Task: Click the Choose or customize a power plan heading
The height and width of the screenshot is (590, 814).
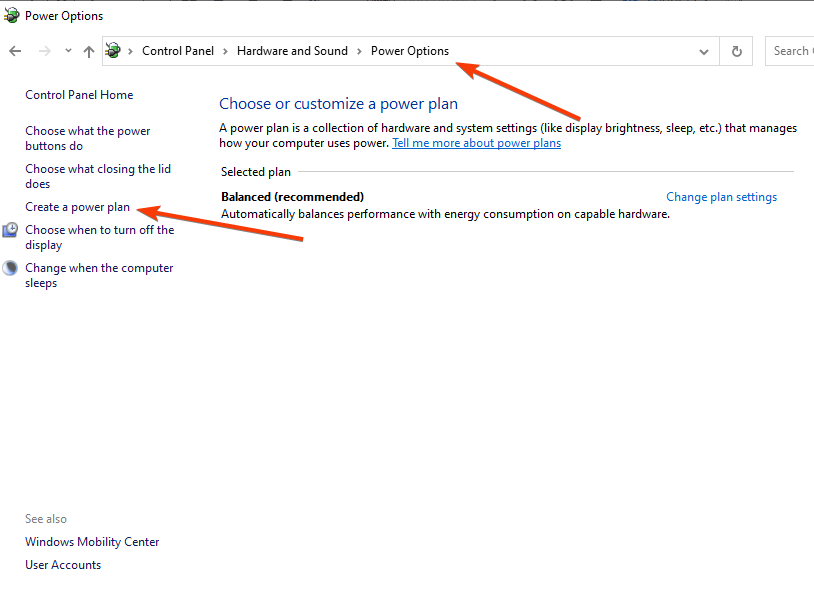Action: (x=338, y=104)
